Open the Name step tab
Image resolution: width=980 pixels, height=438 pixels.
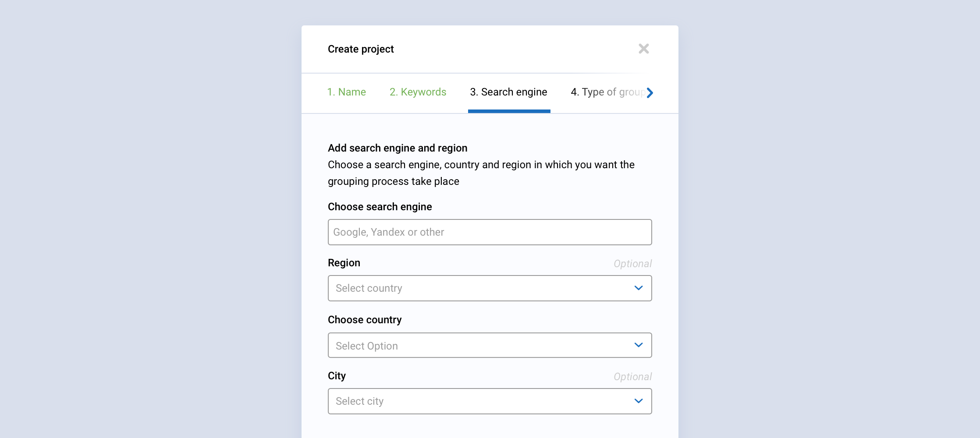click(x=346, y=92)
